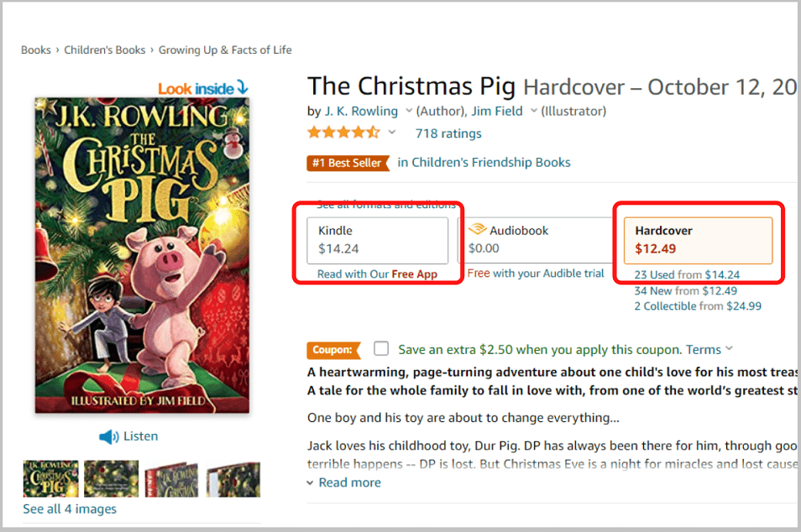This screenshot has height=532, width=801.
Task: Select the Hardcover format tab
Action: point(697,239)
